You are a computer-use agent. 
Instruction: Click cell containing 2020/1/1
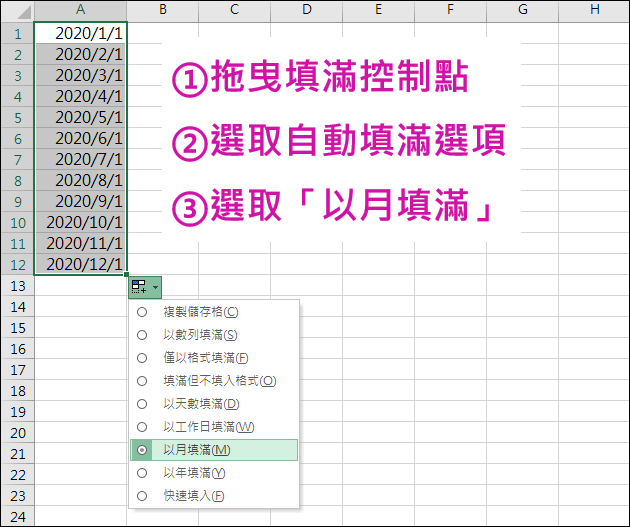pyautogui.click(x=81, y=33)
